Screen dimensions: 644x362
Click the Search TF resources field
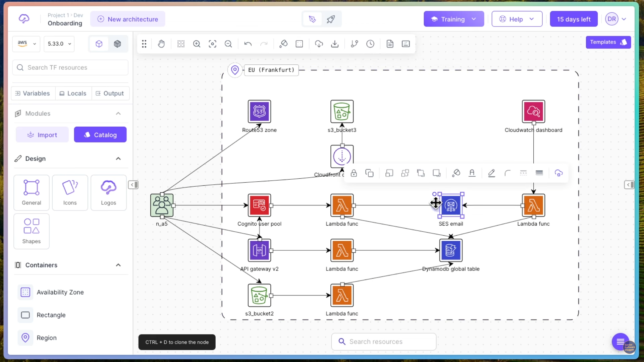pyautogui.click(x=70, y=68)
